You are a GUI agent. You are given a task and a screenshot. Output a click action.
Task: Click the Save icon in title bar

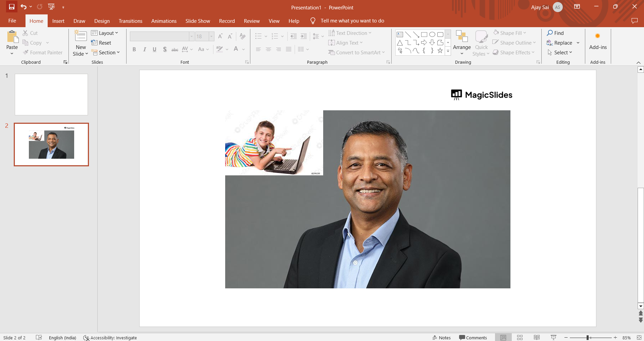click(12, 7)
